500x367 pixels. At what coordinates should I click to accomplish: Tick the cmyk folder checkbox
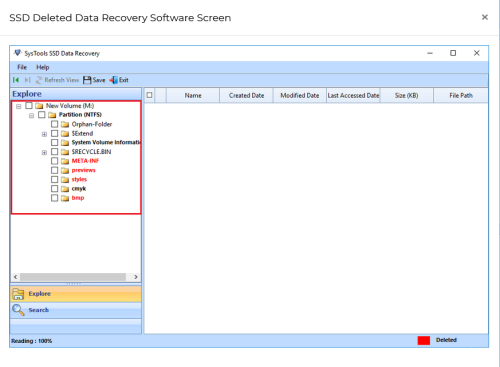click(55, 188)
